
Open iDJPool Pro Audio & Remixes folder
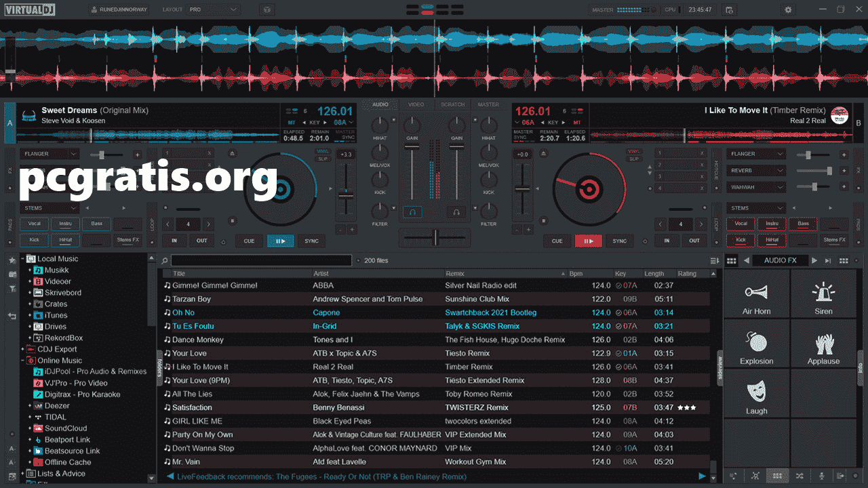pos(90,371)
